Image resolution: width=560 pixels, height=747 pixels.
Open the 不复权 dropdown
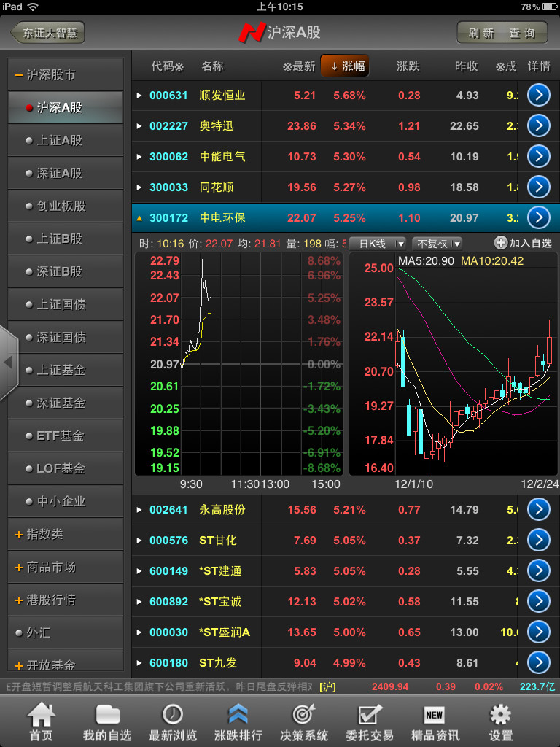coord(437,244)
